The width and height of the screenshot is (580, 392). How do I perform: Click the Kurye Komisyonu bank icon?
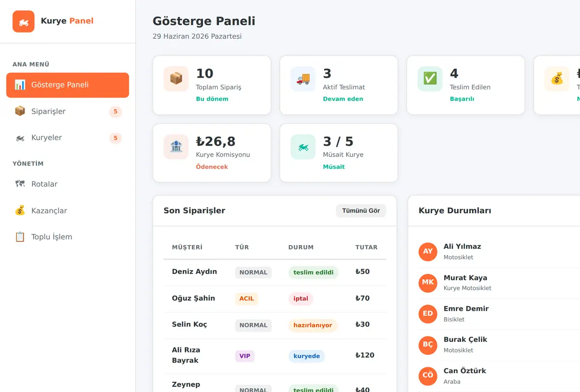pos(176,147)
